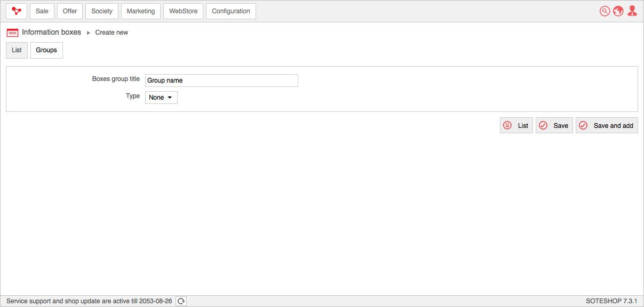Open the Configuration menu
This screenshot has width=644, height=307.
pos(231,11)
